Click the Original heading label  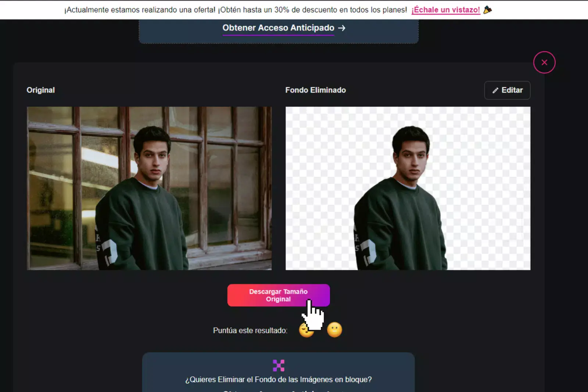click(x=40, y=90)
